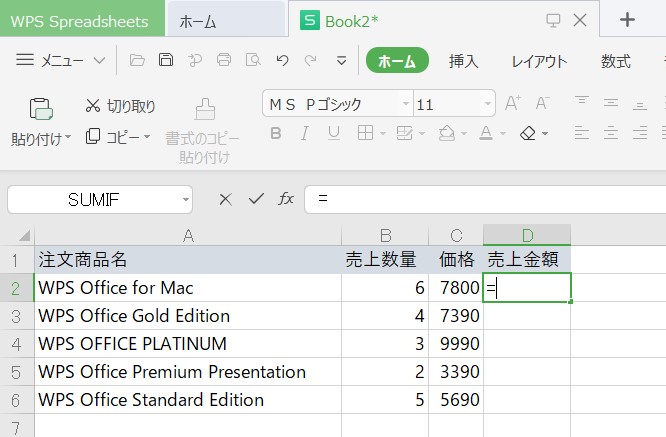Expand the font color dropdown arrow

(x=503, y=134)
